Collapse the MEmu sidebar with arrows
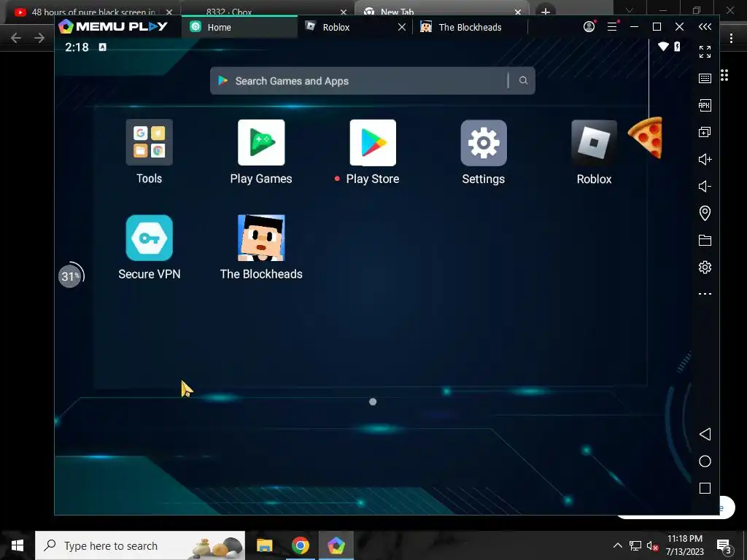 705,27
